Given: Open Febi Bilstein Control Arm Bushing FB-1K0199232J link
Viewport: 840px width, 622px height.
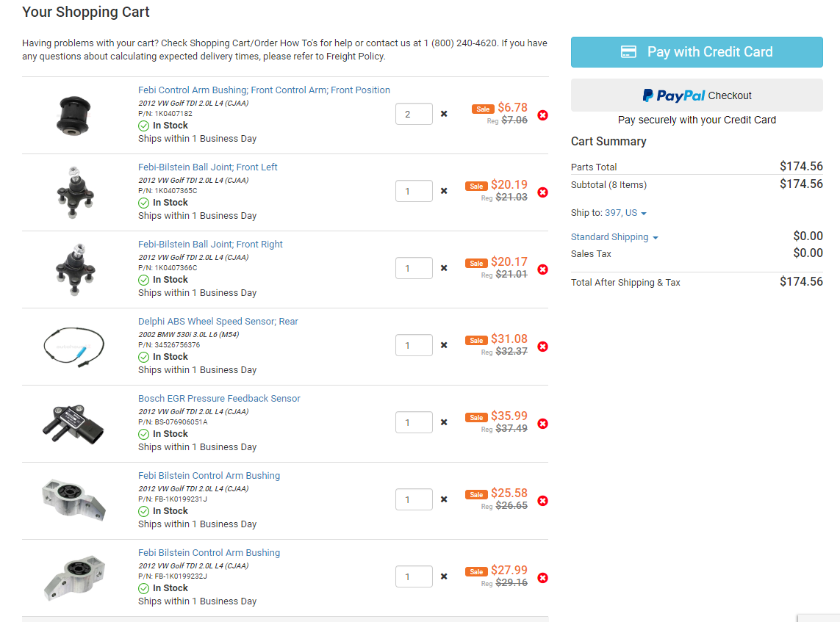Looking at the screenshot, I should pyautogui.click(x=209, y=552).
